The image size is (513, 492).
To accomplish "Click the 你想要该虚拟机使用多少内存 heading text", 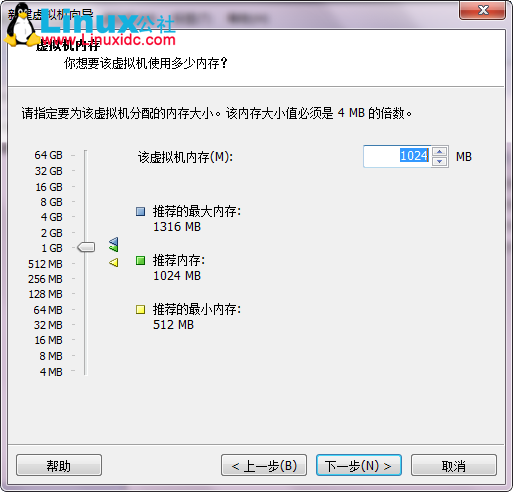I will pos(146,63).
